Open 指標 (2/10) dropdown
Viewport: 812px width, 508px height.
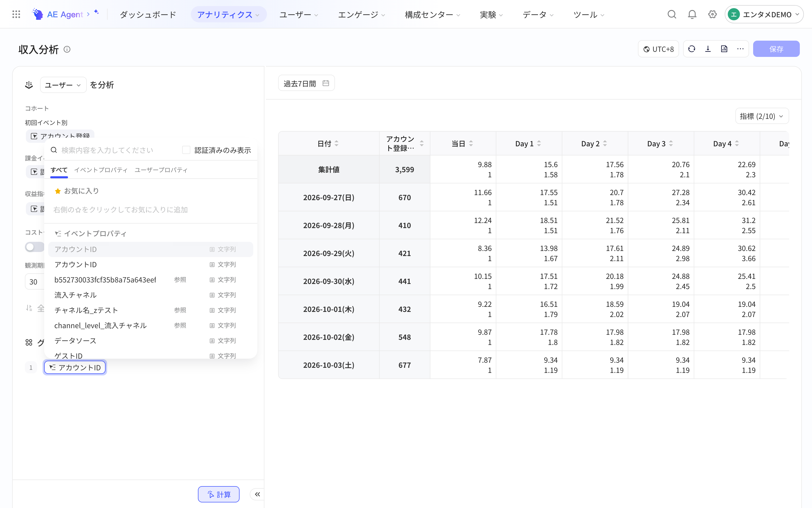click(762, 116)
